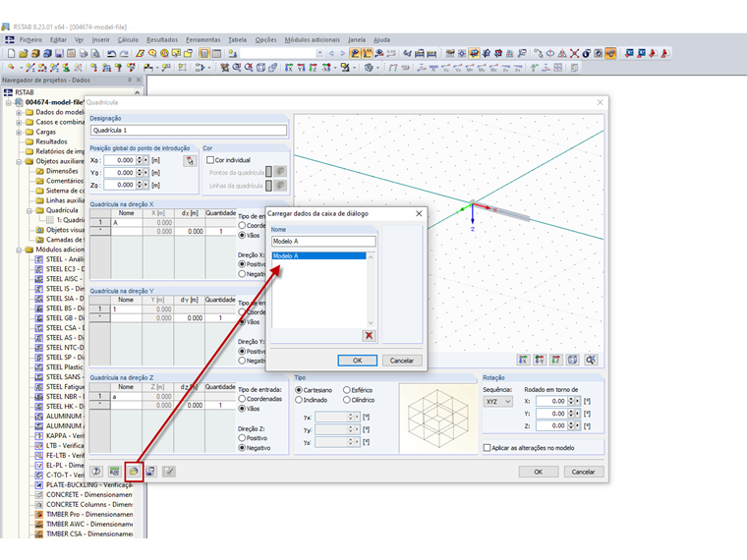Viewport: 747px width, 560px height.
Task: Click the help question-mark icon in Quadrícula dialog
Action: (96, 472)
